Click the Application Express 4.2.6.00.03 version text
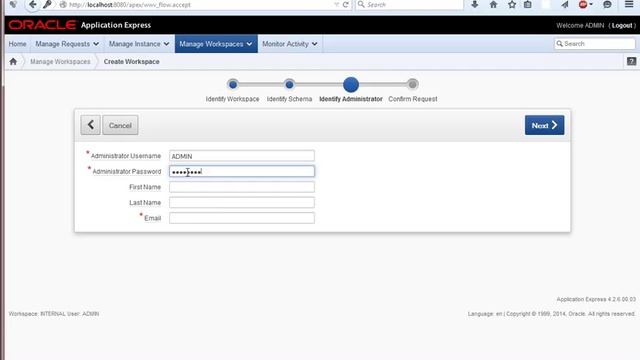The width and height of the screenshot is (640, 360). 596,299
